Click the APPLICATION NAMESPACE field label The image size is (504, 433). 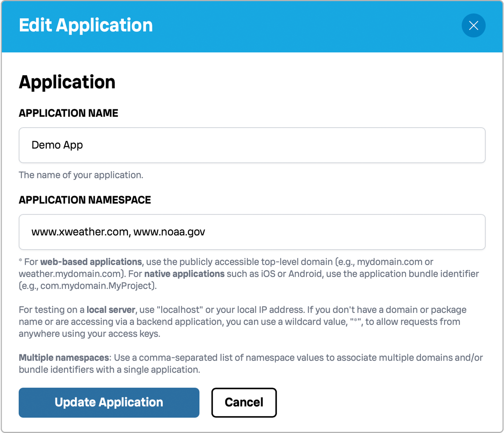tap(85, 200)
